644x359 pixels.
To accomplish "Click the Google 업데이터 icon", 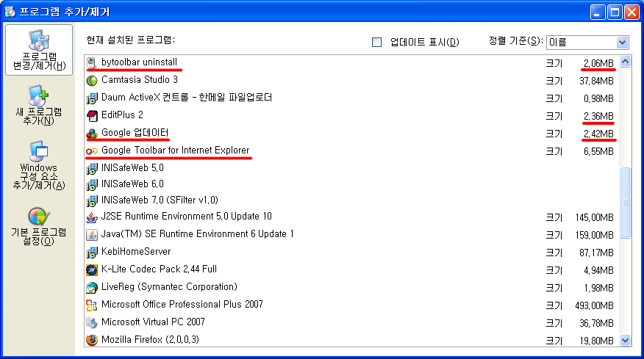I will tap(92, 134).
